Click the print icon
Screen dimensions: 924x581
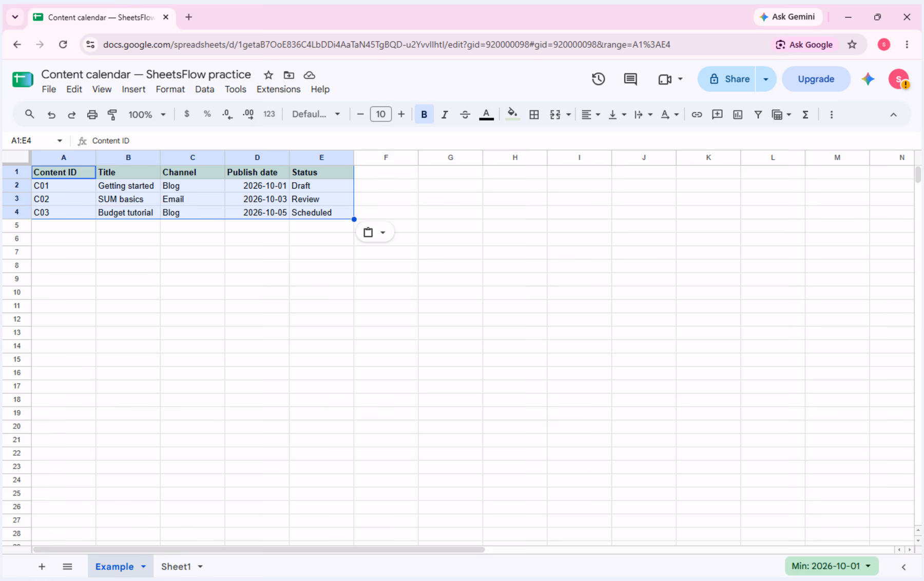click(x=92, y=114)
